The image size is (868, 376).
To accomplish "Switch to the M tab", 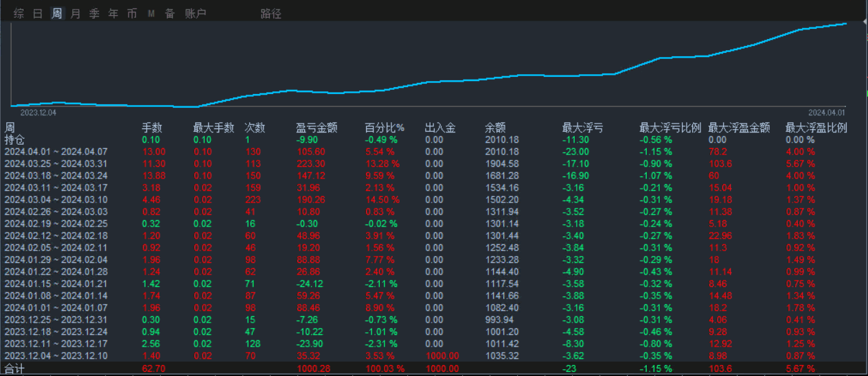I will [x=151, y=14].
